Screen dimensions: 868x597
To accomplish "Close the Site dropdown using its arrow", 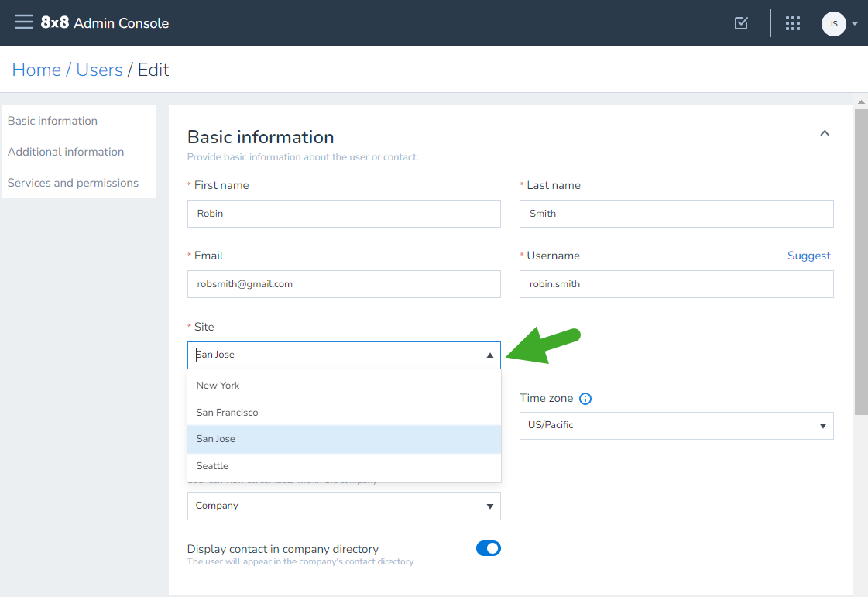I will (x=490, y=355).
